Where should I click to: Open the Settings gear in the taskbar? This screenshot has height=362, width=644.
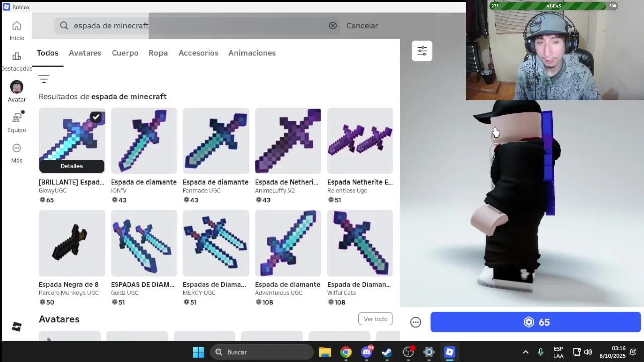429,352
